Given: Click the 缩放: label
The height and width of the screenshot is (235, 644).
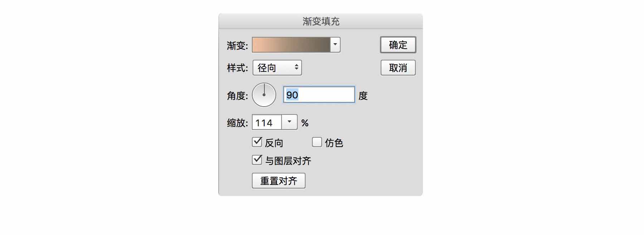Looking at the screenshot, I should point(237,123).
